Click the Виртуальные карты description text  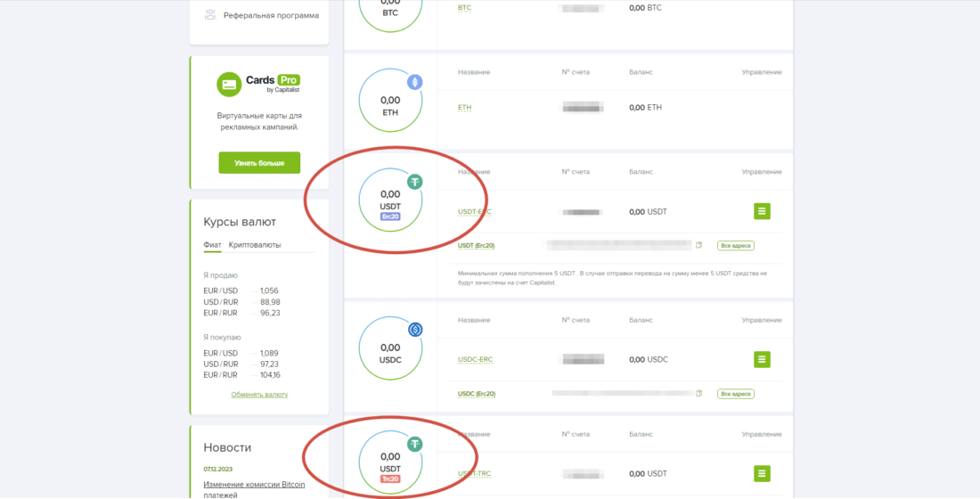coord(259,121)
